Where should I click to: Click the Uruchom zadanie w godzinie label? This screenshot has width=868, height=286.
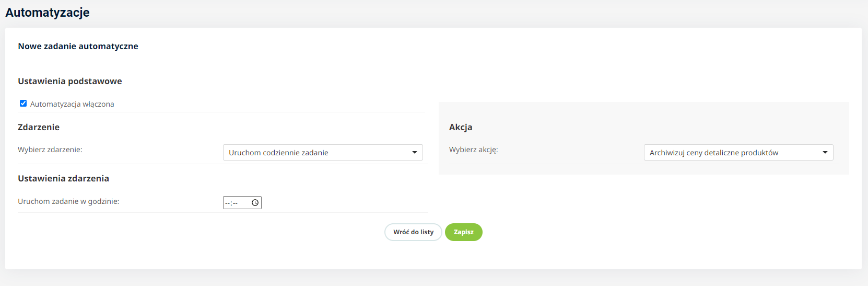click(x=68, y=201)
